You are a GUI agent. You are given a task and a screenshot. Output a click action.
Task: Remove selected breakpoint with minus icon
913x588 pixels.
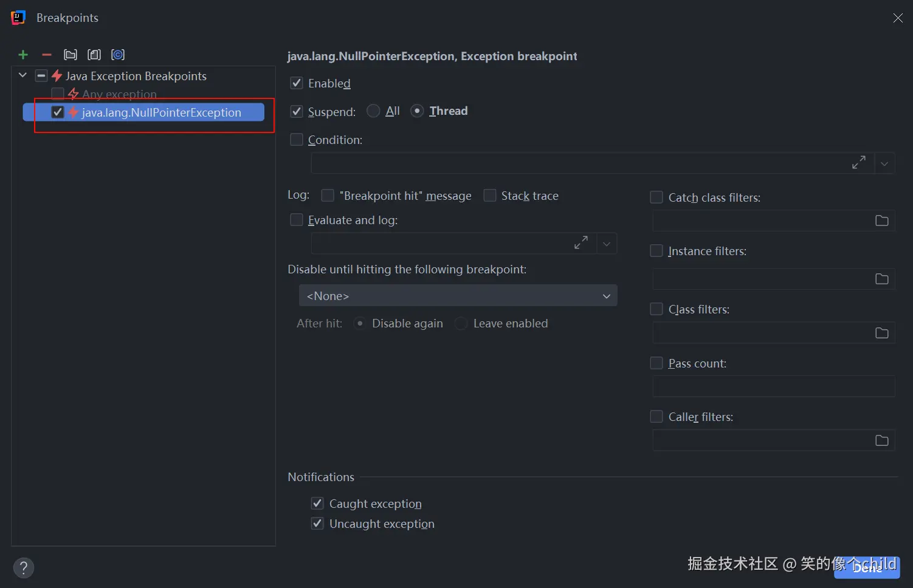(x=47, y=55)
